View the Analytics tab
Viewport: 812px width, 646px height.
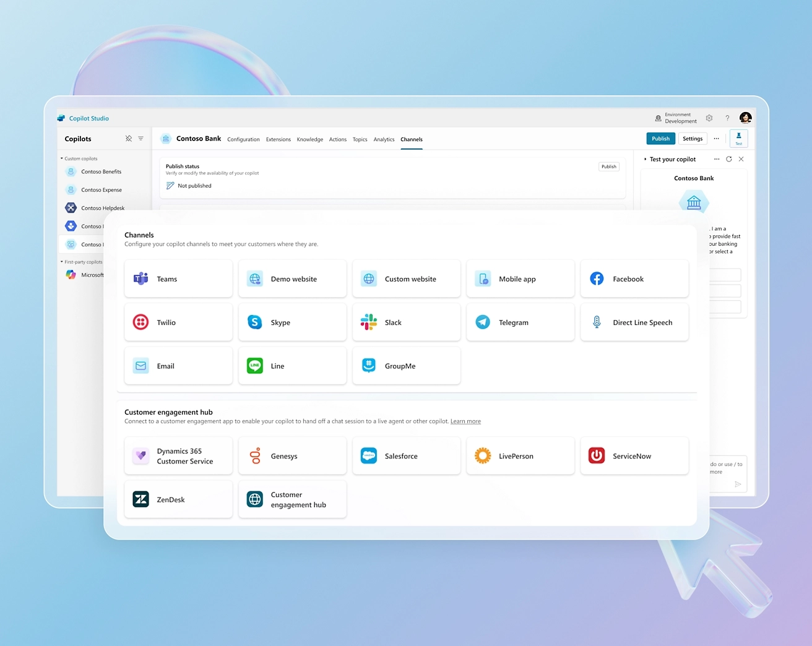point(384,139)
